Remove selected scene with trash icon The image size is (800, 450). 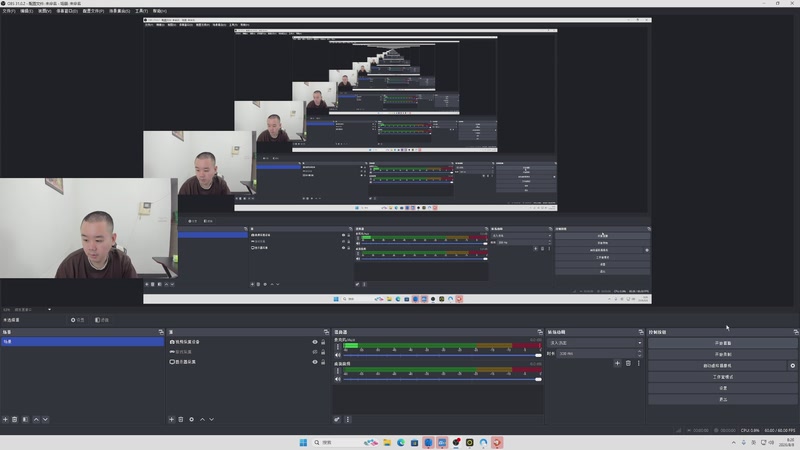click(x=15, y=419)
